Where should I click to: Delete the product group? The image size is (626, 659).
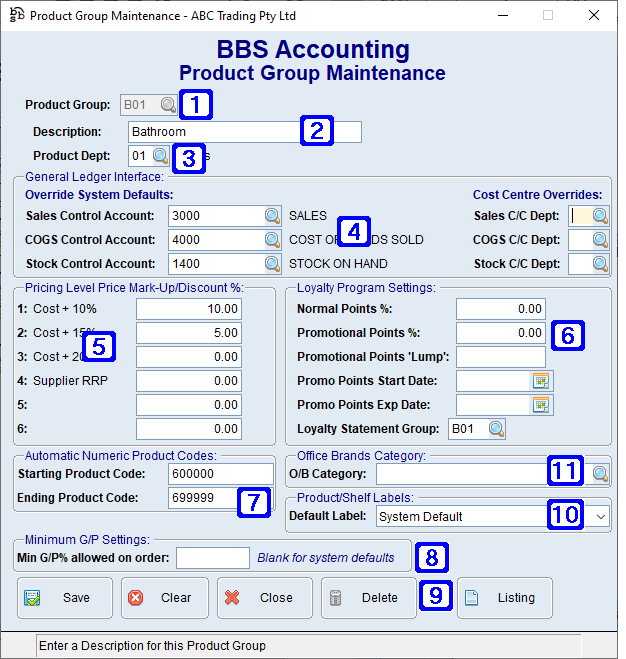point(369,598)
